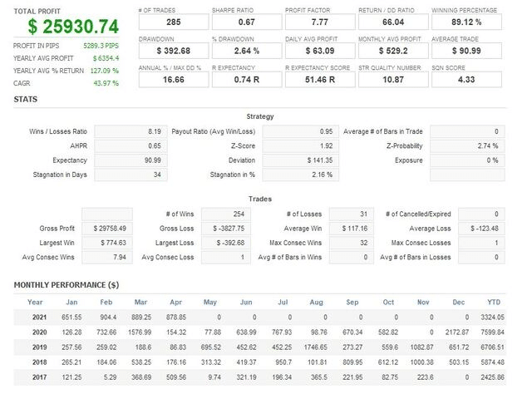Click the Wins / Losses Ratio field 8.19

point(129,131)
